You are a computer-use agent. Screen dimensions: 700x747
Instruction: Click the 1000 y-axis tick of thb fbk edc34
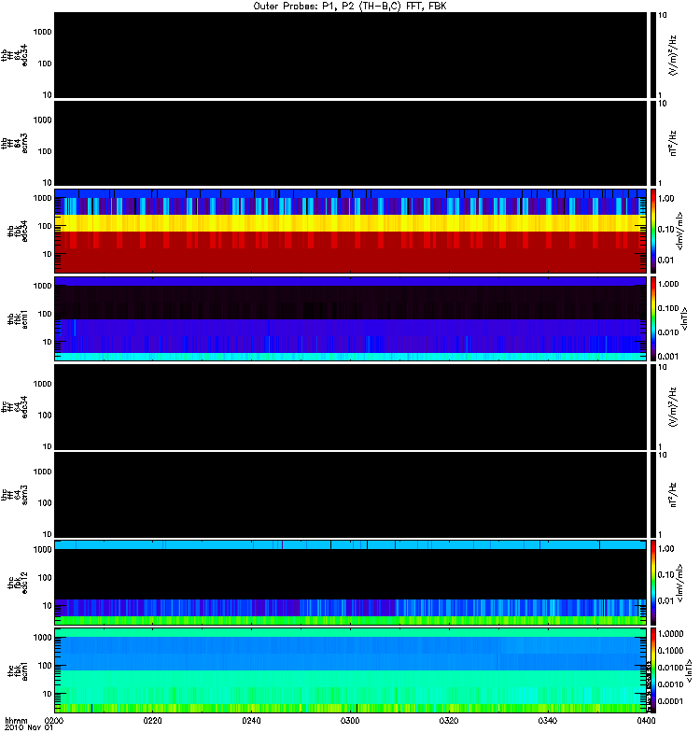coord(42,198)
